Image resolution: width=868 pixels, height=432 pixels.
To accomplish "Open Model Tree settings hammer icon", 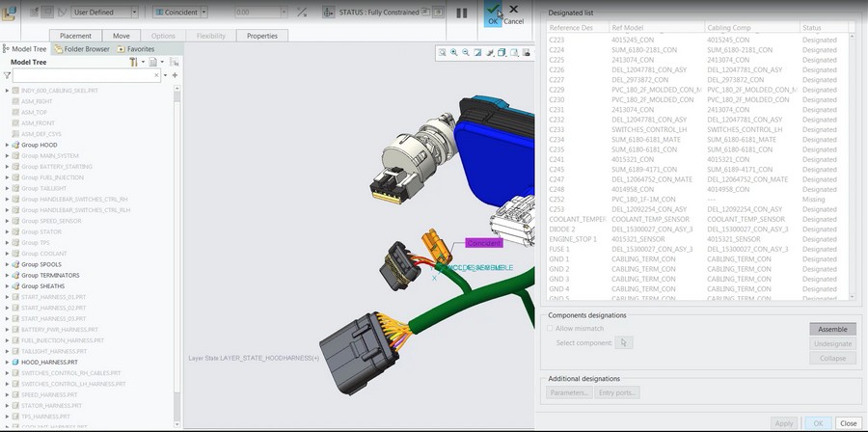I will 133,62.
